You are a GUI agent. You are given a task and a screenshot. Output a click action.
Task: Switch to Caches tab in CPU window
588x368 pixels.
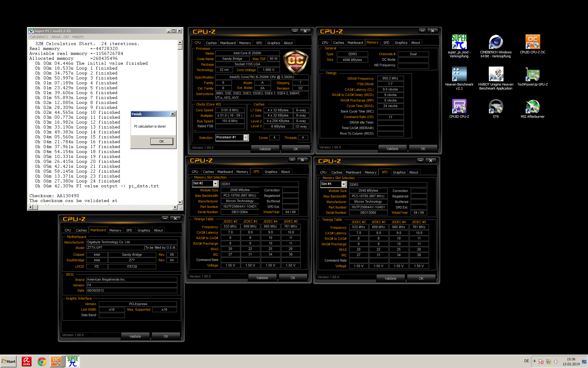pos(211,43)
